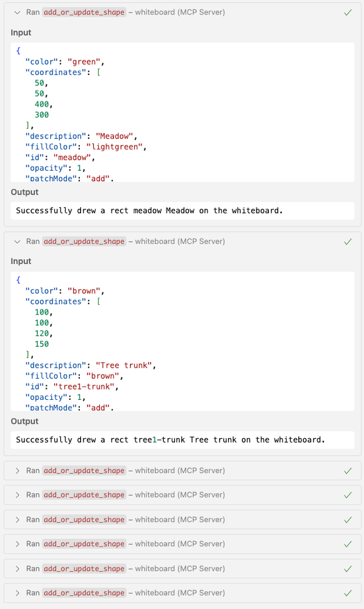The height and width of the screenshot is (609, 364).
Task: Click add_or_update_shape label in the Meadow call header
Action: coord(84,12)
